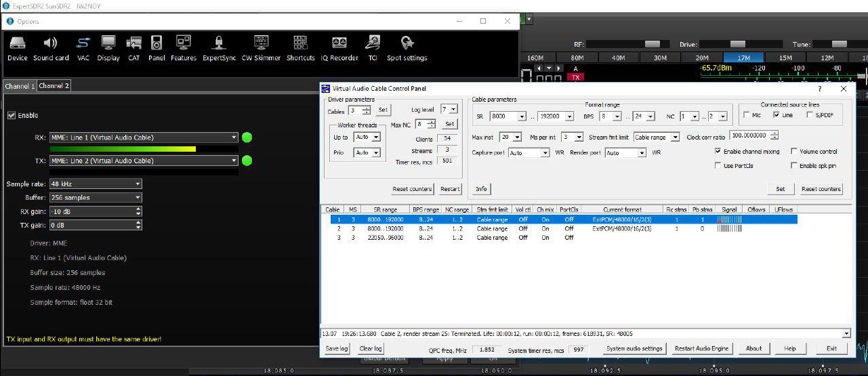Open CW Skimmer settings icon

point(261,43)
